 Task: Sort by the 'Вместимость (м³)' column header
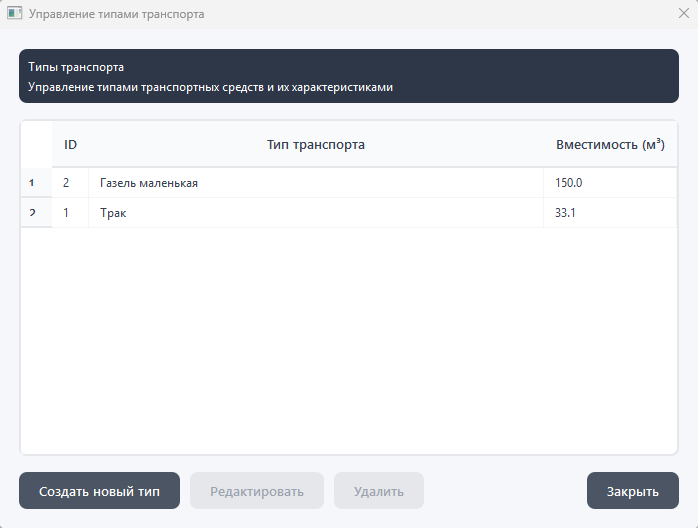[610, 145]
